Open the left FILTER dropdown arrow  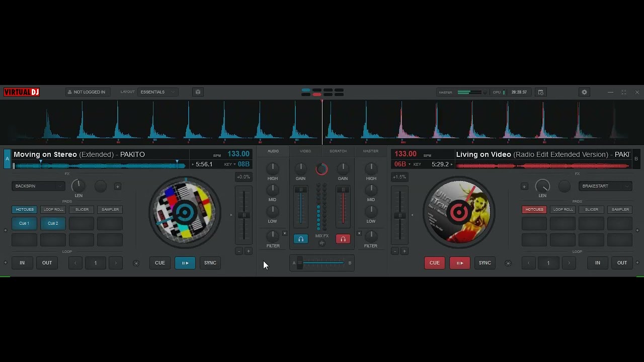coord(285,234)
